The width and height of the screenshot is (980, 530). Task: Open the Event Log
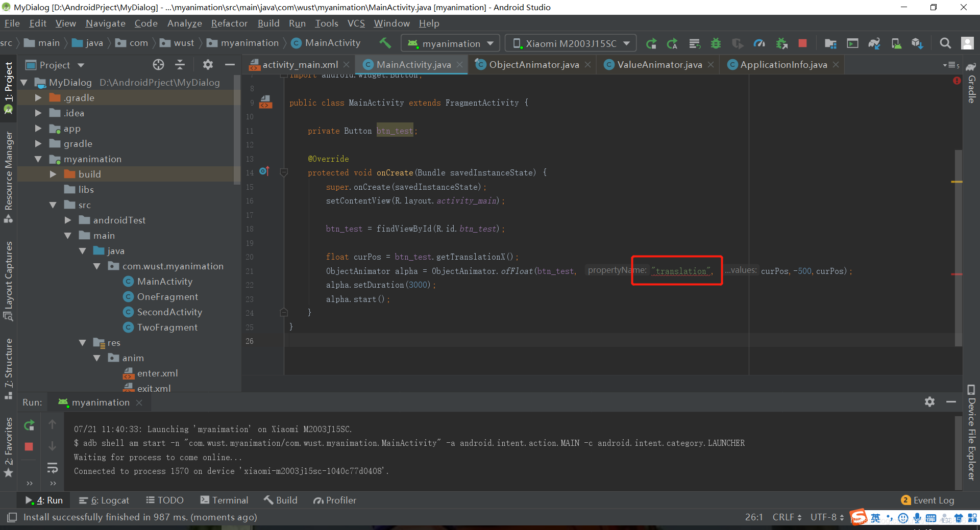click(927, 500)
